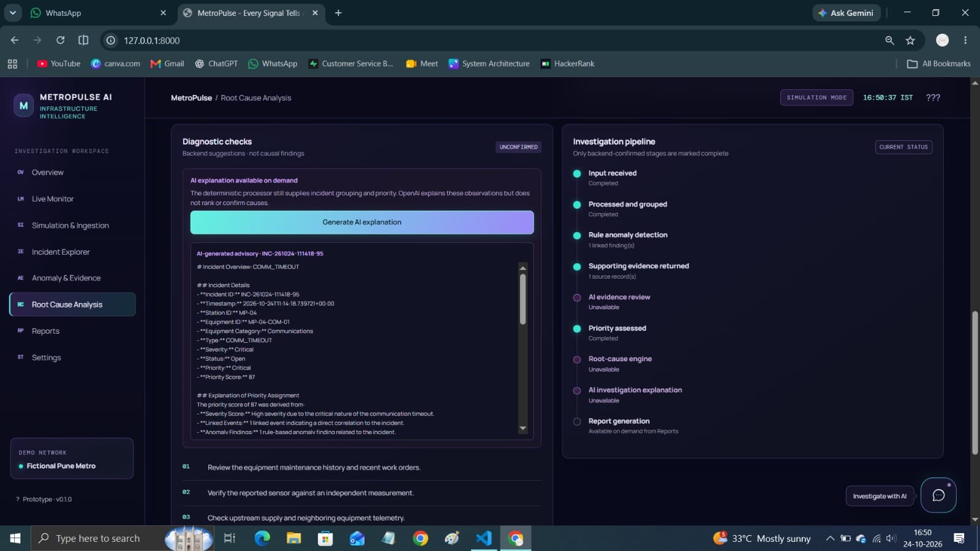Go to Overview in sidebar
The image size is (980, 551).
(x=72, y=173)
